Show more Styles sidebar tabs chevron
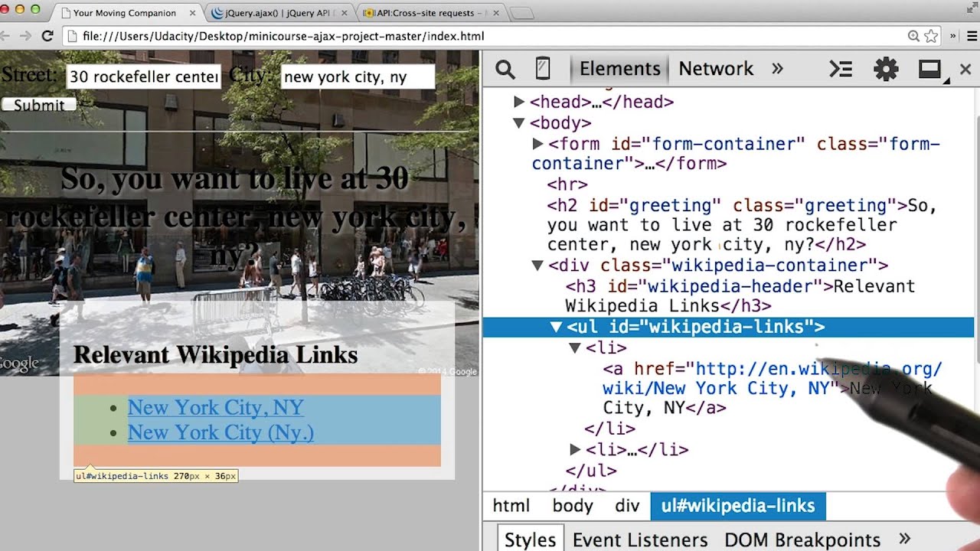Viewport: 980px width, 551px height. point(904,539)
